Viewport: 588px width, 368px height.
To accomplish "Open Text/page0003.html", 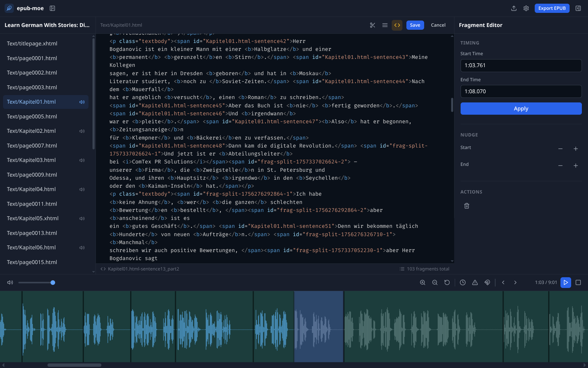I will pyautogui.click(x=46, y=87).
